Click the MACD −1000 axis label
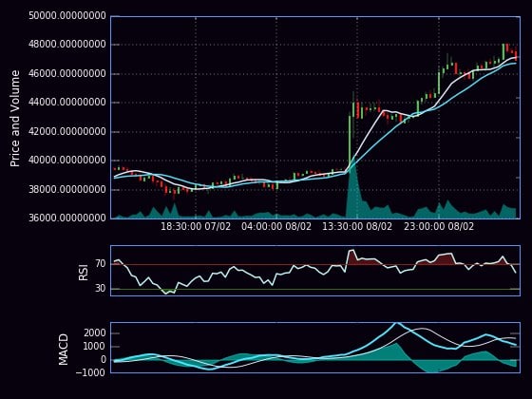 point(90,372)
